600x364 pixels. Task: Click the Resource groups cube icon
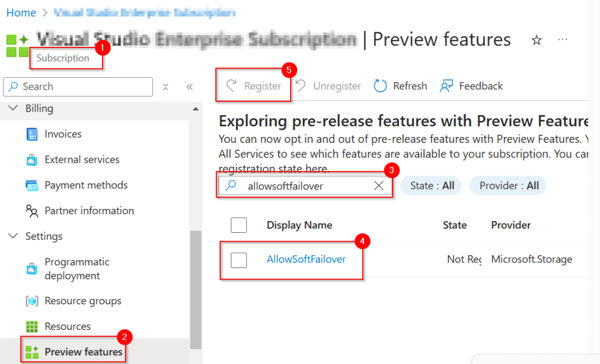(32, 301)
